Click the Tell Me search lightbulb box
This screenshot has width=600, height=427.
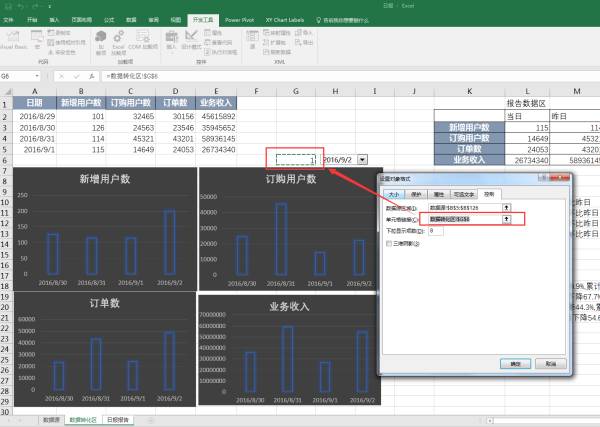click(342, 20)
